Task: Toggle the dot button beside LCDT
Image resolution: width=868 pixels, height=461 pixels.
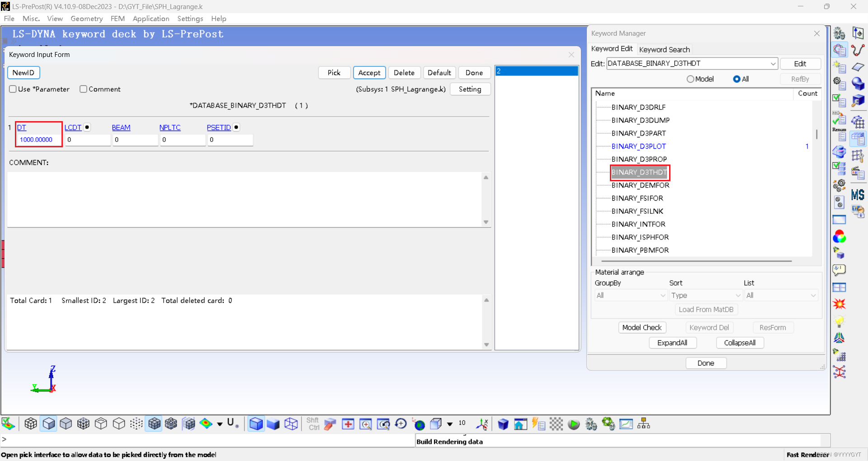Action: [87, 127]
